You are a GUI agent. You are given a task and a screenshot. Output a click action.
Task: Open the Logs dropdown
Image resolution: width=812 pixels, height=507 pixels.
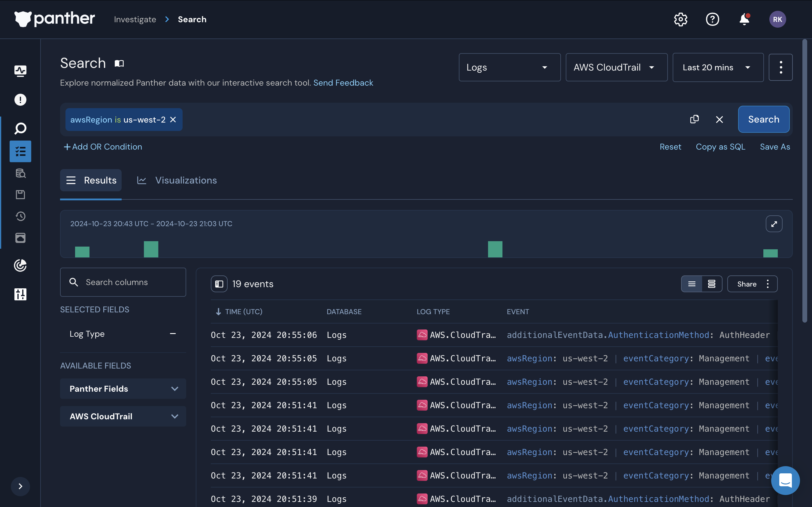pyautogui.click(x=510, y=67)
